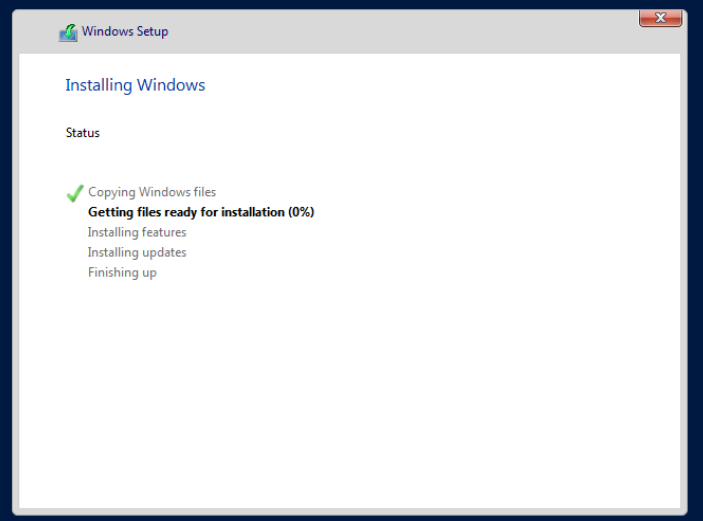Select the bold 'Getting files ready for installation' step
703x521 pixels.
point(187,212)
